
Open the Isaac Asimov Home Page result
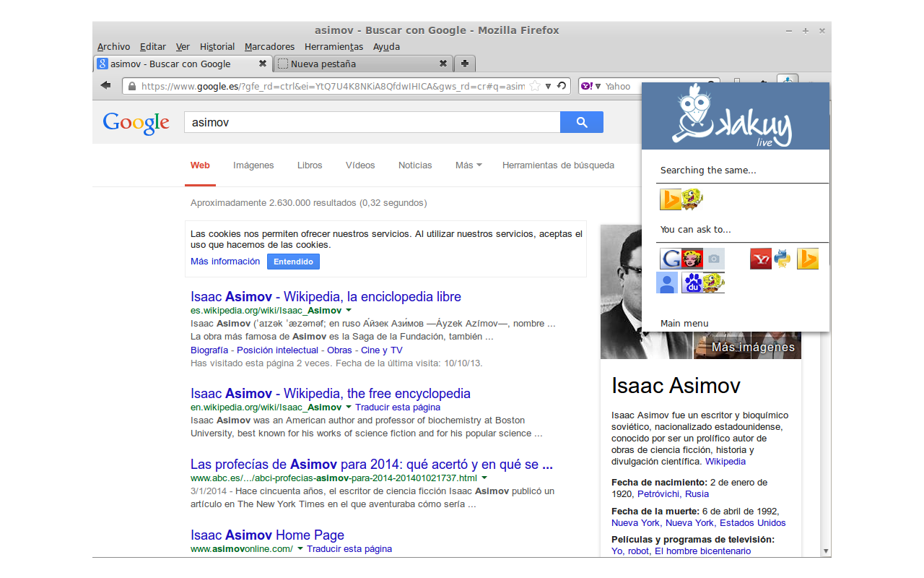pos(267,535)
